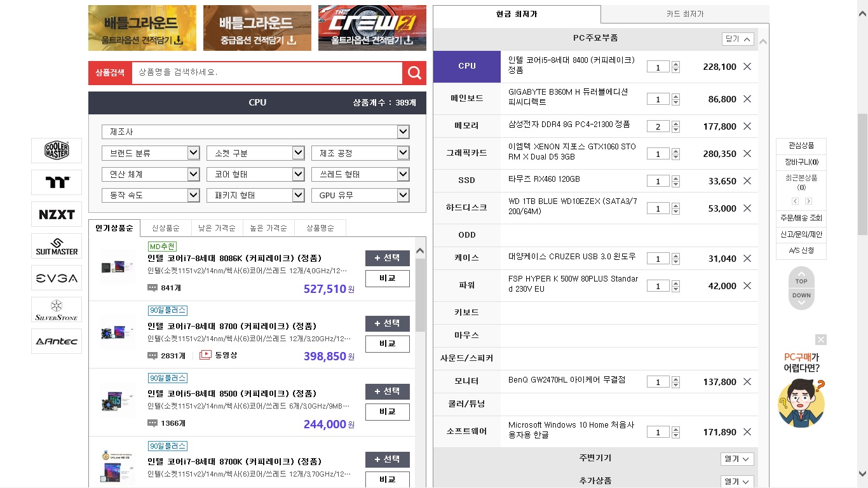Image resolution: width=868 pixels, height=488 pixels.
Task: Click 선택 for 인텔 코어i7-8세대 8700K
Action: tap(388, 459)
